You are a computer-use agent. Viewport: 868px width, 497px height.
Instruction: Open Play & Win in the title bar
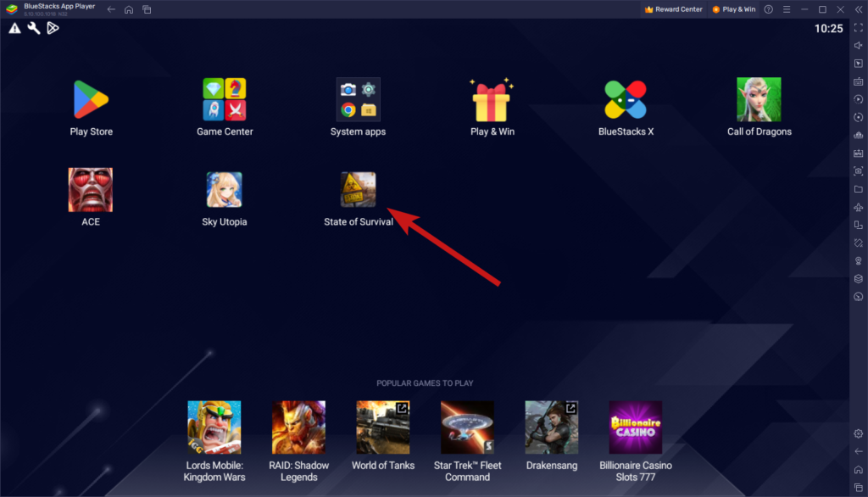(733, 8)
